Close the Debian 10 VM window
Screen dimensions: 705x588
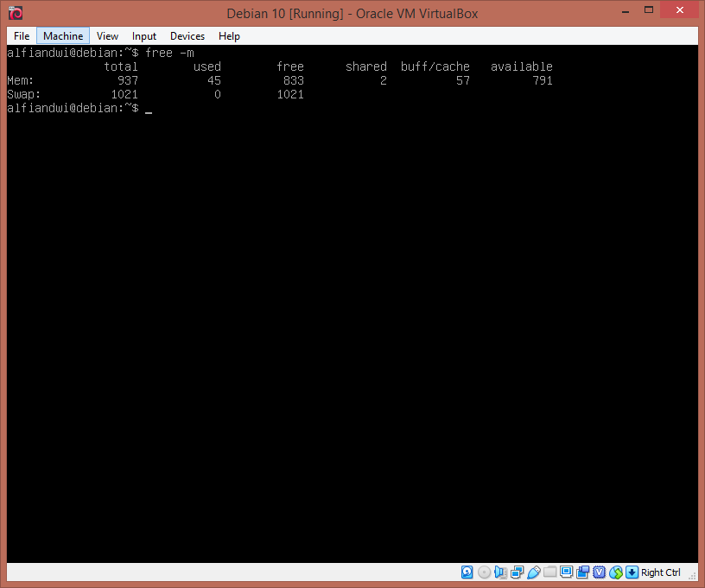(679, 9)
